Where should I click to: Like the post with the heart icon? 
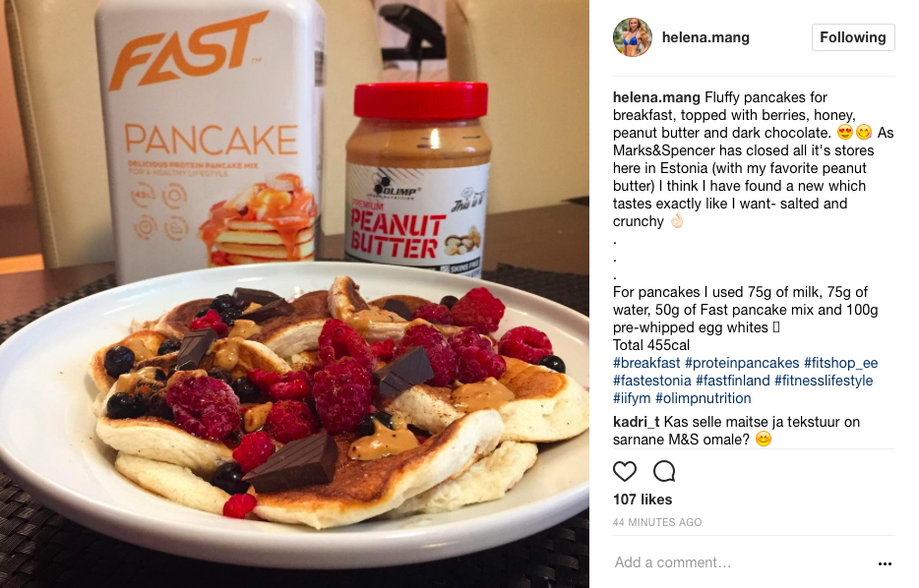point(624,471)
